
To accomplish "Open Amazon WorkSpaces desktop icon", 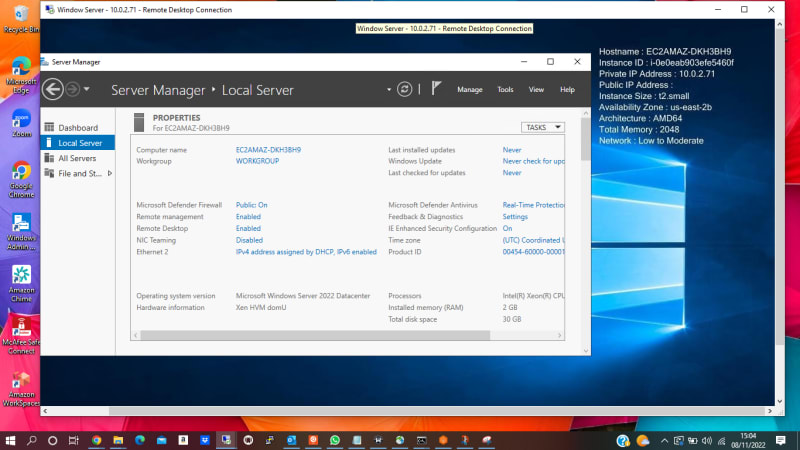I will click(21, 389).
